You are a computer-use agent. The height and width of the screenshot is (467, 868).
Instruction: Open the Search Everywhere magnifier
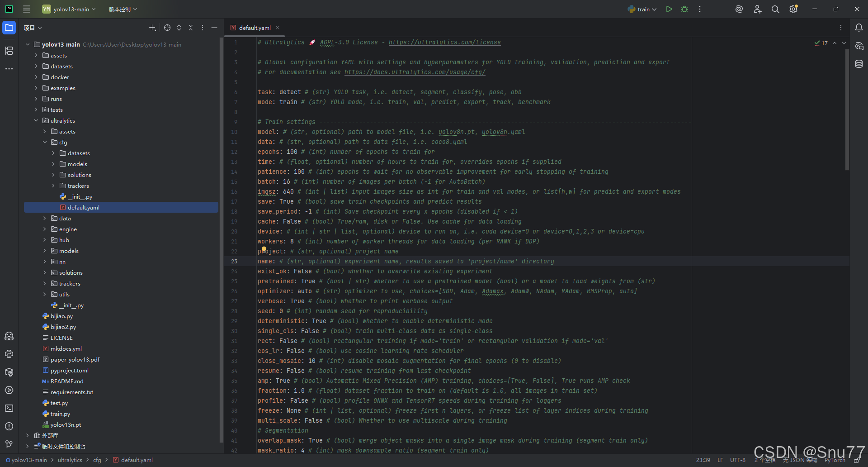[x=775, y=9]
